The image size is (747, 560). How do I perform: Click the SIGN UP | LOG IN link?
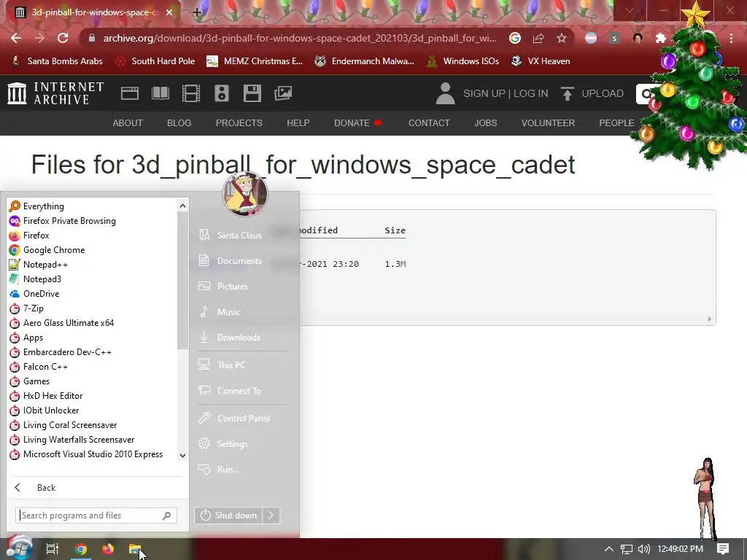(x=506, y=93)
